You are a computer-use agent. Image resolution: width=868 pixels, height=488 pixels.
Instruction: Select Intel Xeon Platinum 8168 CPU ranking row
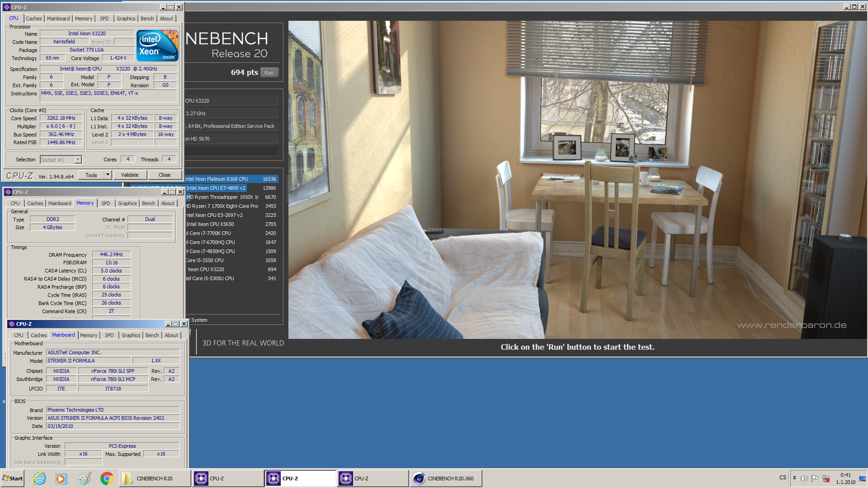pyautogui.click(x=232, y=179)
